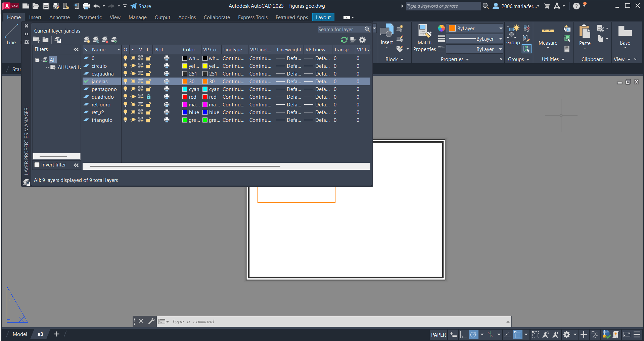The height and width of the screenshot is (341, 644).
Task: Click the Measure tool
Action: [x=548, y=37]
